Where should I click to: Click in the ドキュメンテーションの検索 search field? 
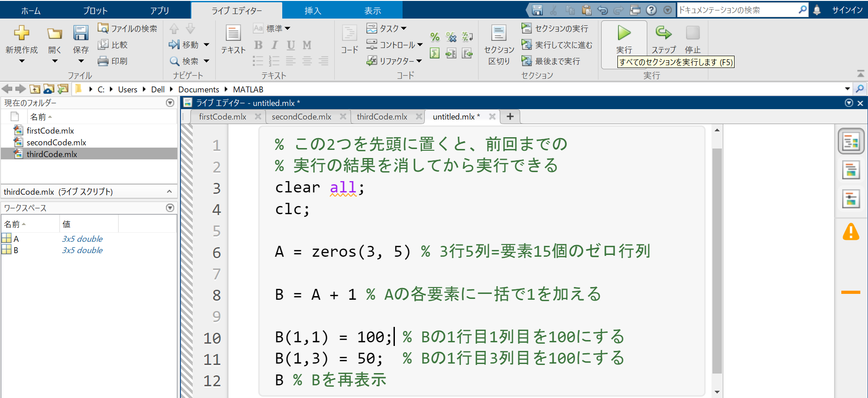738,10
